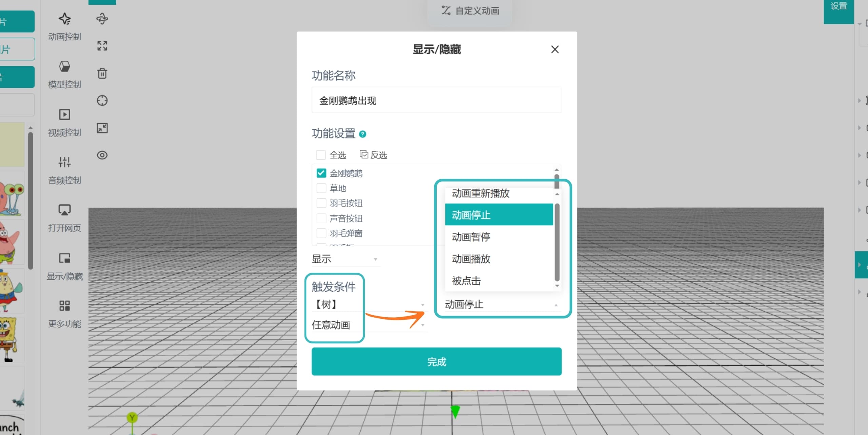This screenshot has width=868, height=435.
Task: Select the beige blank thumbnail
Action: click(12, 145)
